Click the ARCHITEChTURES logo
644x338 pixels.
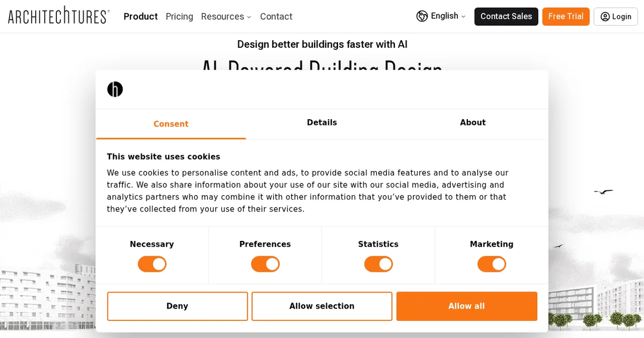[58, 16]
